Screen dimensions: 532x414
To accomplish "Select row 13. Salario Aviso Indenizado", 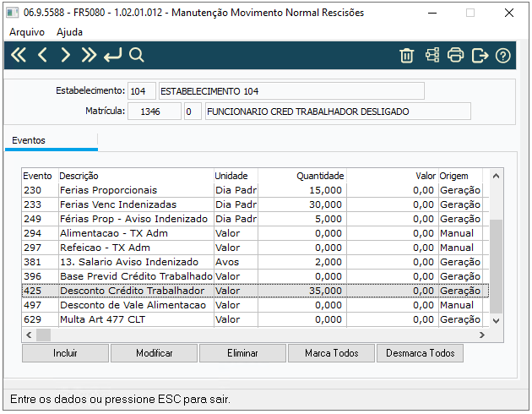I will click(x=256, y=262).
